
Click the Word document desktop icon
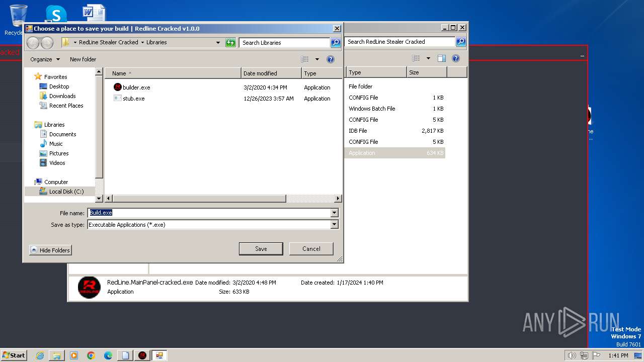(94, 14)
